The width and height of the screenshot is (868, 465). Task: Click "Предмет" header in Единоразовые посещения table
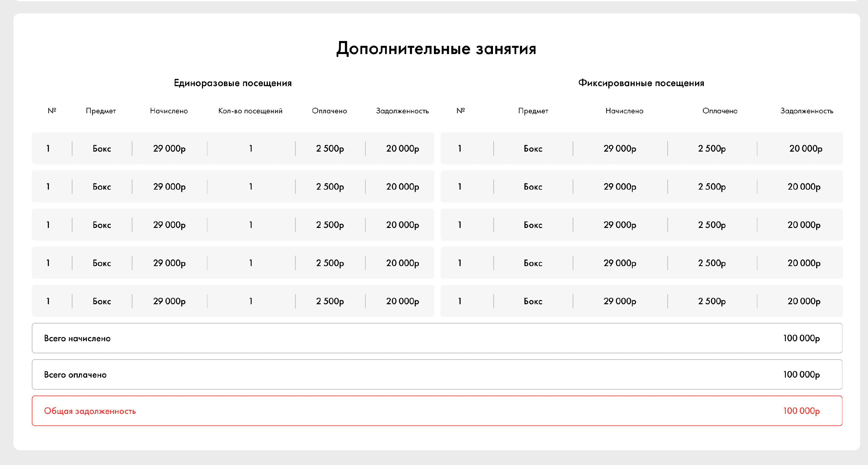(x=101, y=111)
